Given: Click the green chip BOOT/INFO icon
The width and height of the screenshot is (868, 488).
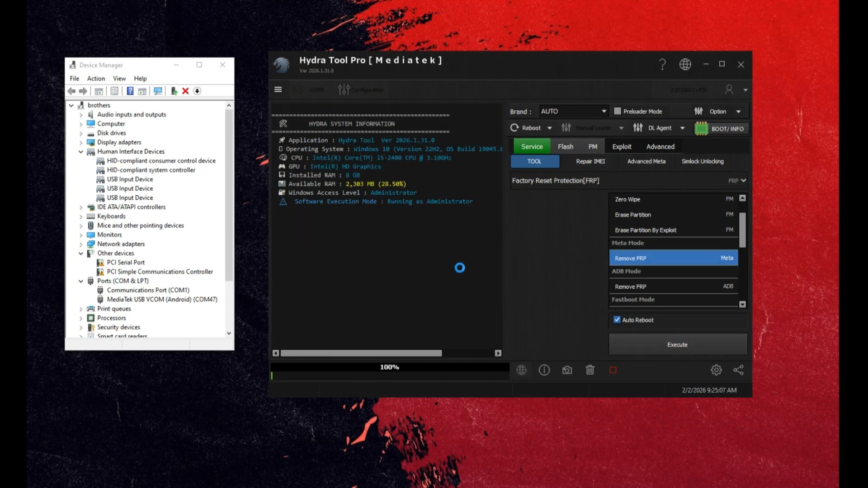Looking at the screenshot, I should [x=701, y=128].
